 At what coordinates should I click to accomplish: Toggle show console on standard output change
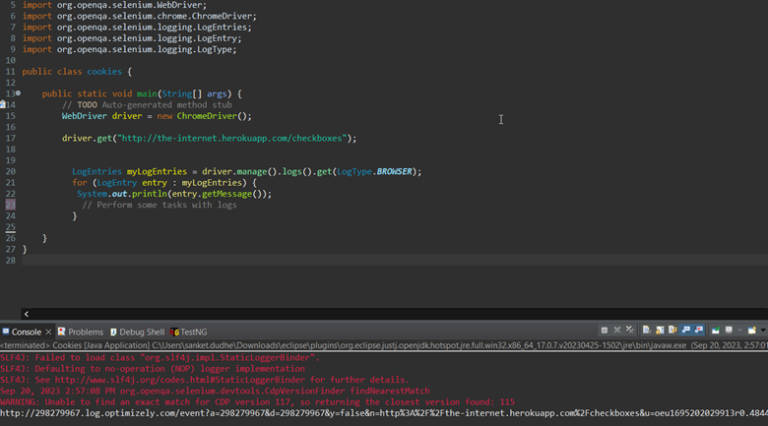click(x=684, y=330)
